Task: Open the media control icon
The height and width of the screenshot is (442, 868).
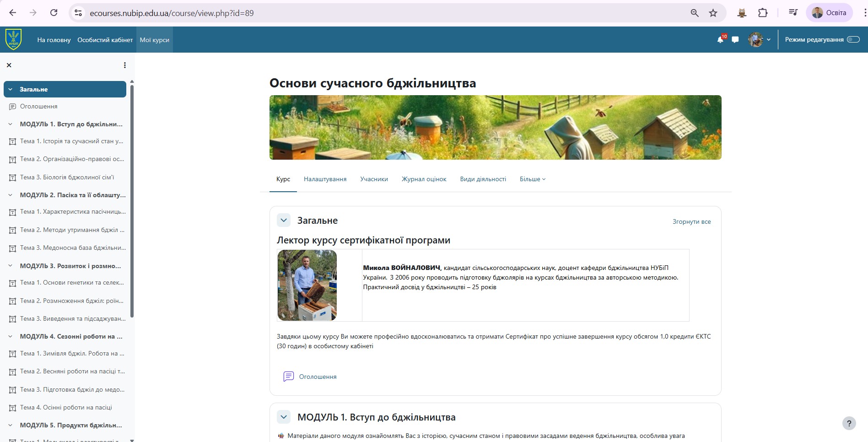Action: 793,13
